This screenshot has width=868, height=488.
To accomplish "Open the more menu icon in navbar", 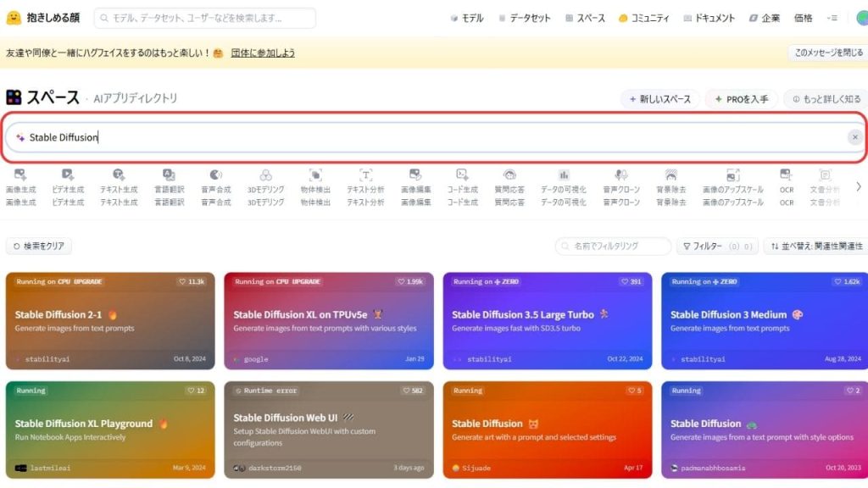I will click(832, 19).
